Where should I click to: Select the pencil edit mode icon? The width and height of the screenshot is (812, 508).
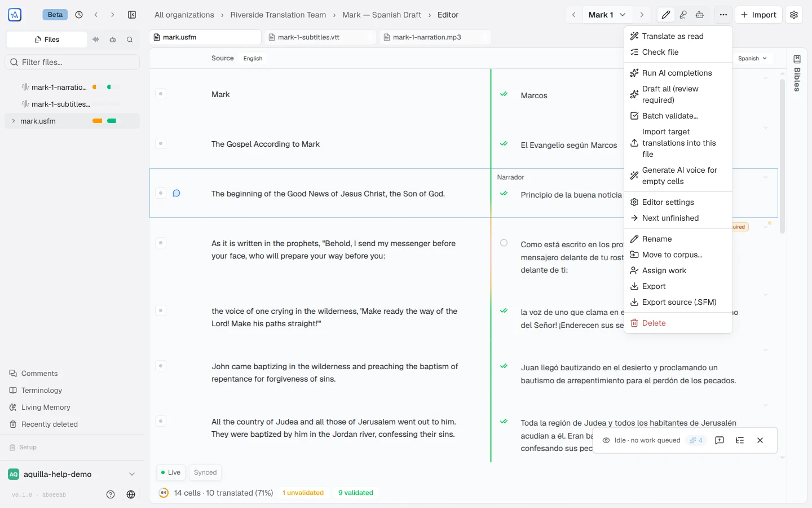click(666, 15)
